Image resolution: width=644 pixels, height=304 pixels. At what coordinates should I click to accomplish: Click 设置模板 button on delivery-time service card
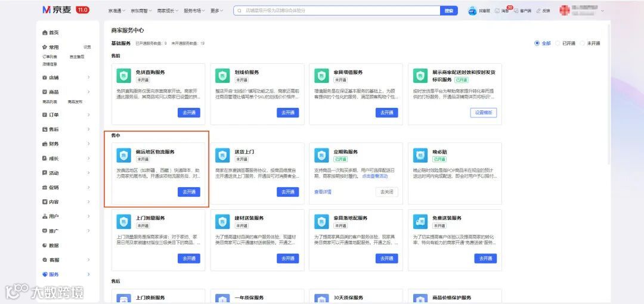484,113
